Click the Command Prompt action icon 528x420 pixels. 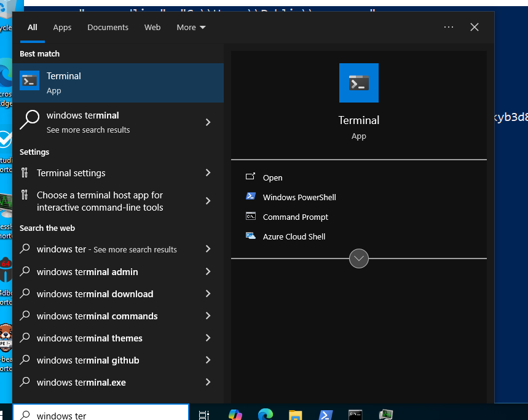coord(251,216)
